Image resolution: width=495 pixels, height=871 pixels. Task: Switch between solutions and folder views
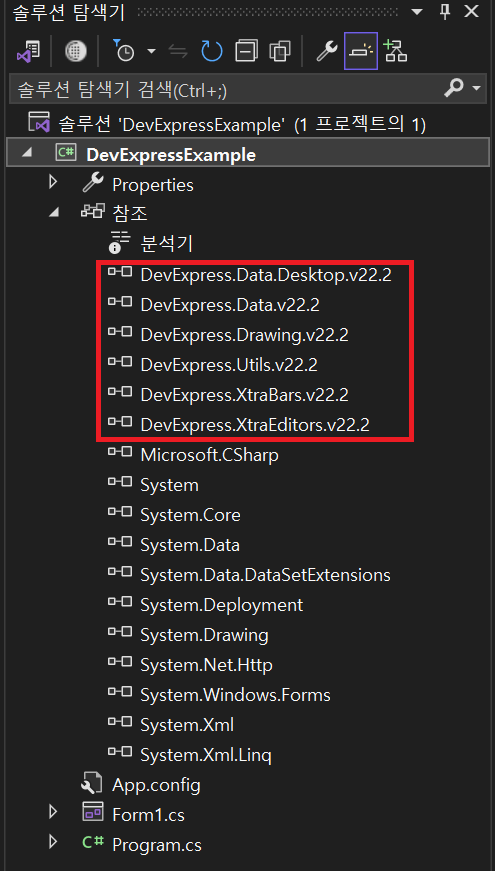tap(26, 52)
